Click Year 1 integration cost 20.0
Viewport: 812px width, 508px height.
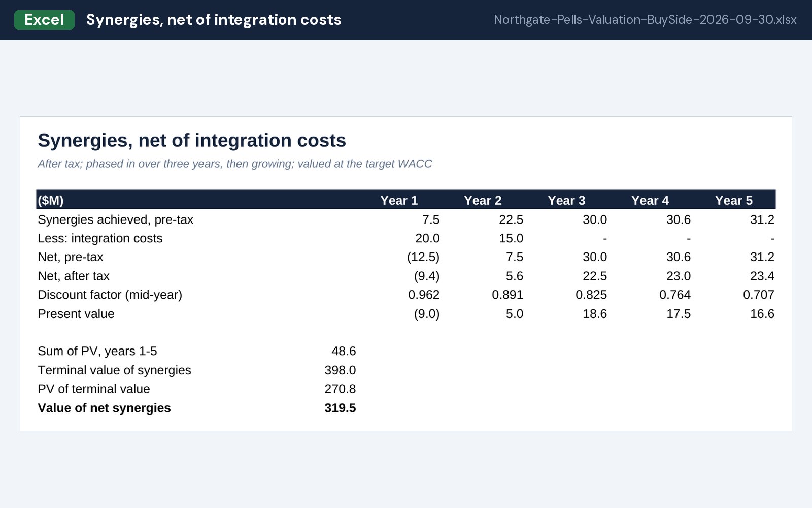(427, 238)
